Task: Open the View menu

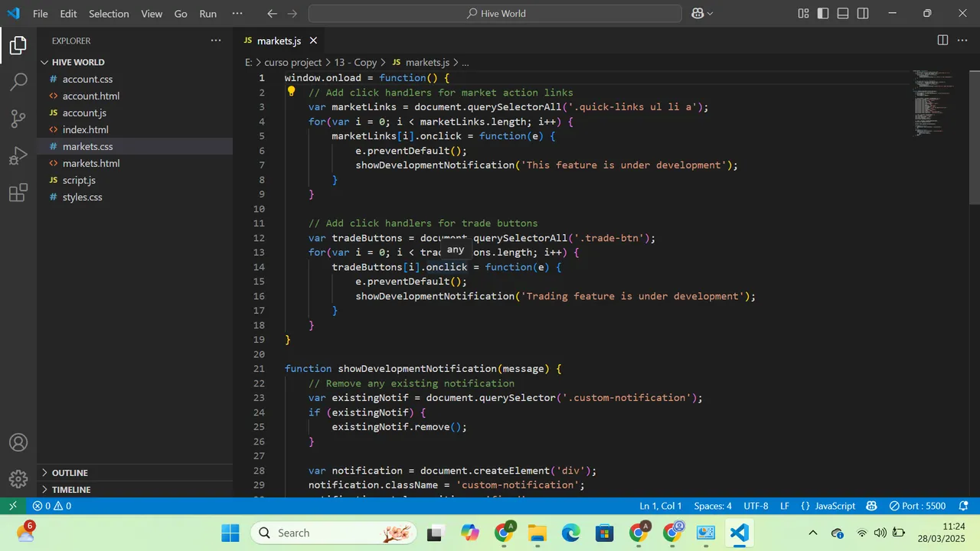Action: point(152,14)
